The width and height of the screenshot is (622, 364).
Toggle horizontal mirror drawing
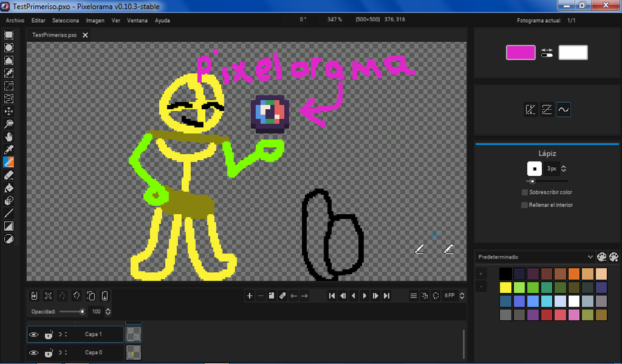[x=530, y=109]
